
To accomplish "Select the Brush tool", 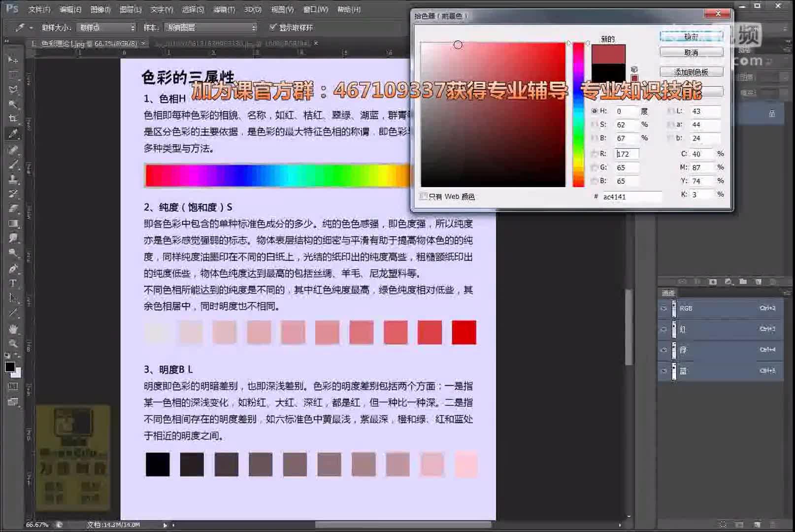I will pyautogui.click(x=13, y=164).
